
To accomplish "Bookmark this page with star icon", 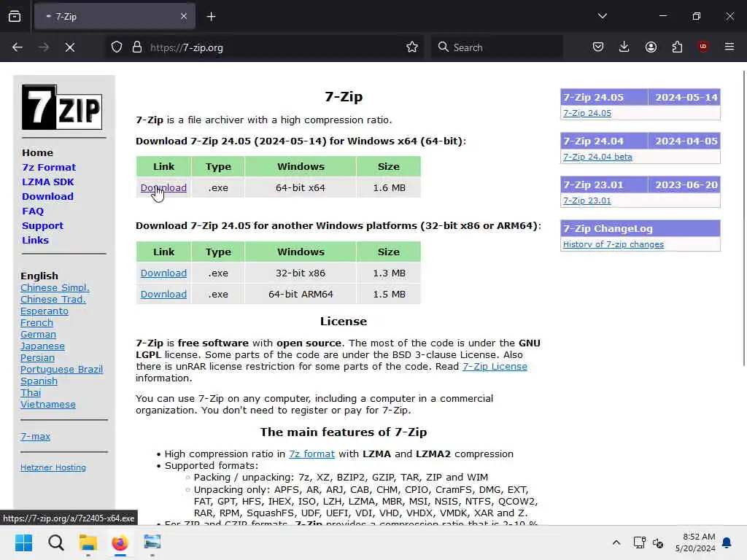I will tap(412, 47).
